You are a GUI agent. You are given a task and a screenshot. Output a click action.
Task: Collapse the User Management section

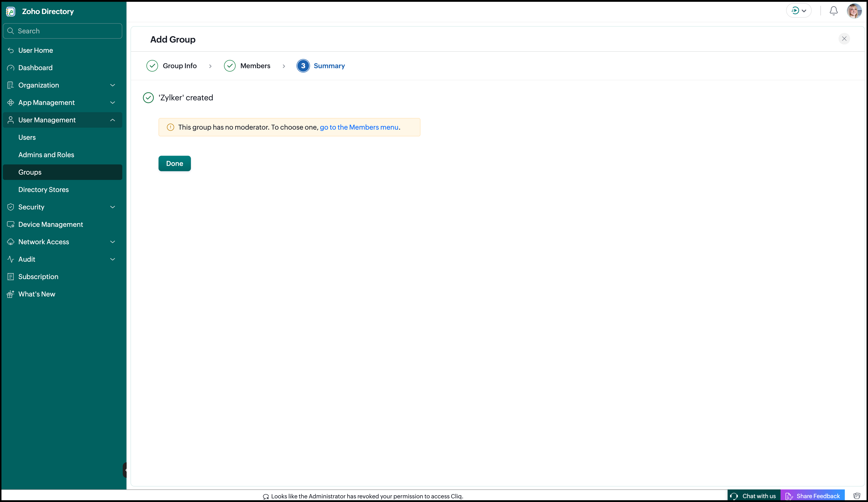(62, 120)
